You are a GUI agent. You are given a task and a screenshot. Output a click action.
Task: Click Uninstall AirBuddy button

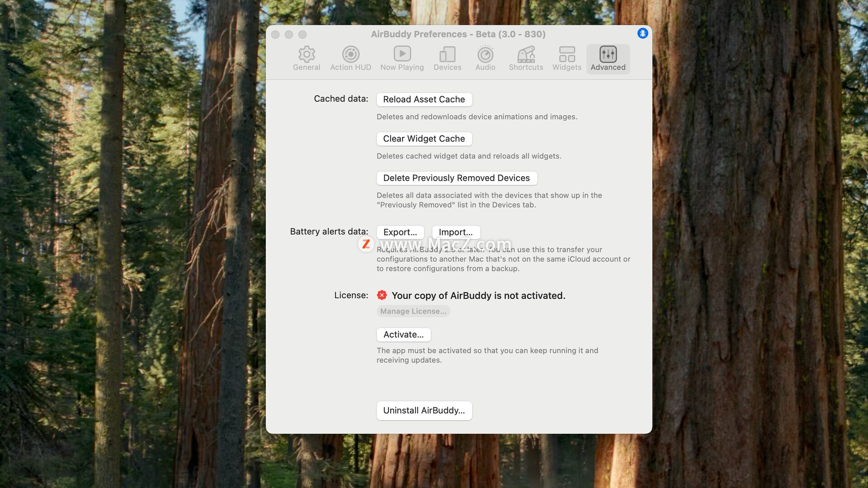(424, 410)
